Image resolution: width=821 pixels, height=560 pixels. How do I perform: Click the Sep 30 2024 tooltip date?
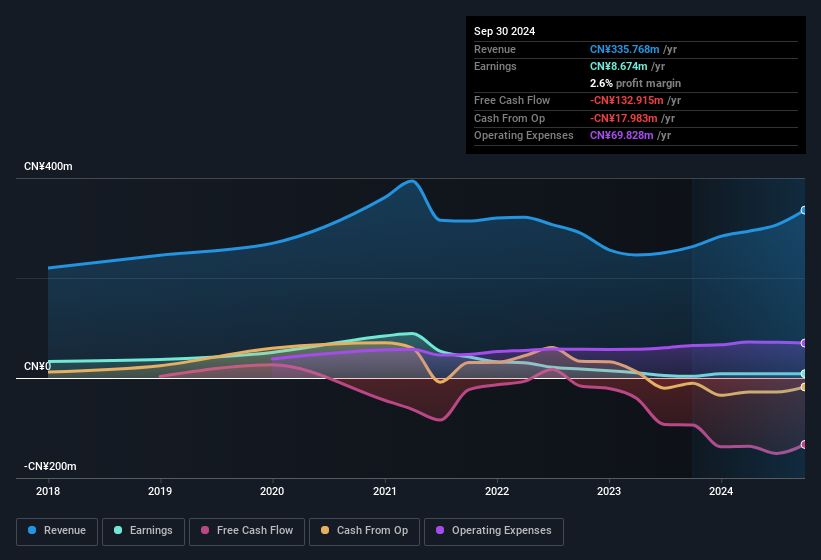tap(504, 31)
